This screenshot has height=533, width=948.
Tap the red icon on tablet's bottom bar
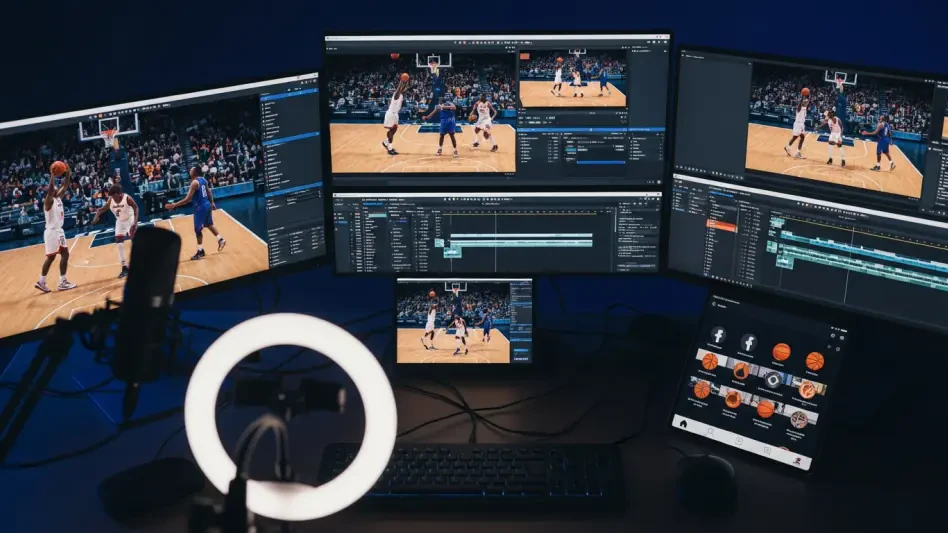[x=797, y=462]
